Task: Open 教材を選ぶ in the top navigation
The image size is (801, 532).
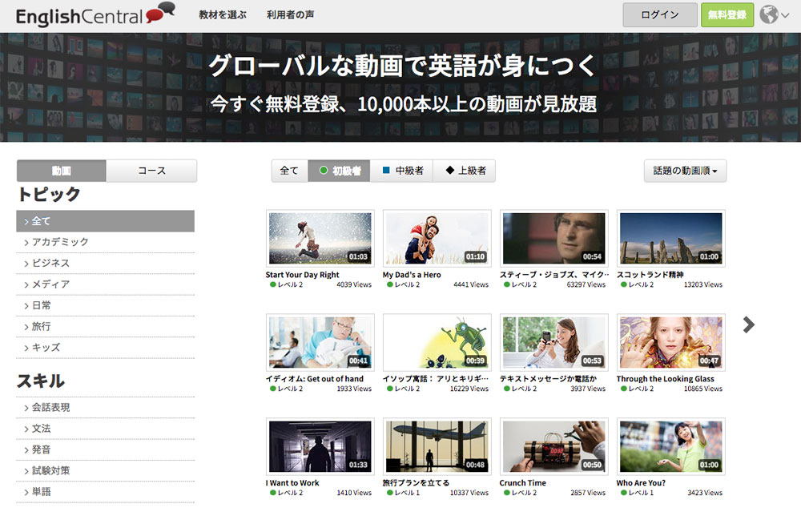Action: pos(223,14)
